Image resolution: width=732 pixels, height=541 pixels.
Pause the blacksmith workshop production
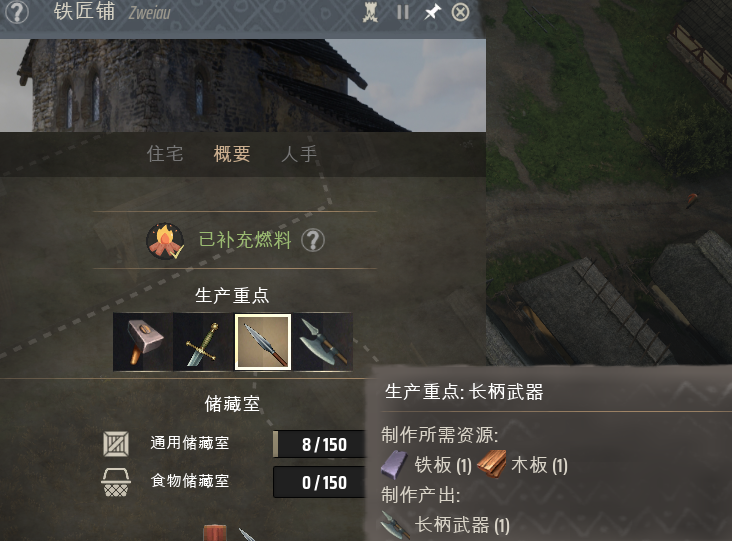point(403,13)
